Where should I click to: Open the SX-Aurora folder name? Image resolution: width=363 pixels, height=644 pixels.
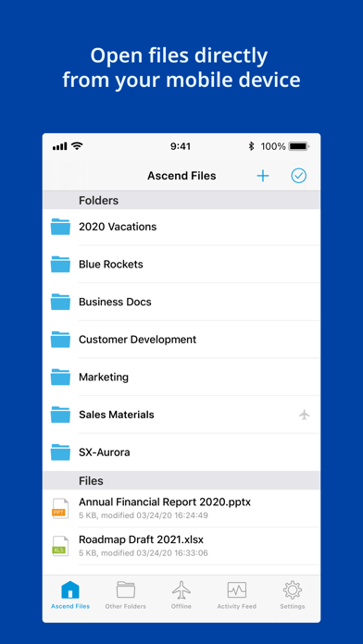105,452
